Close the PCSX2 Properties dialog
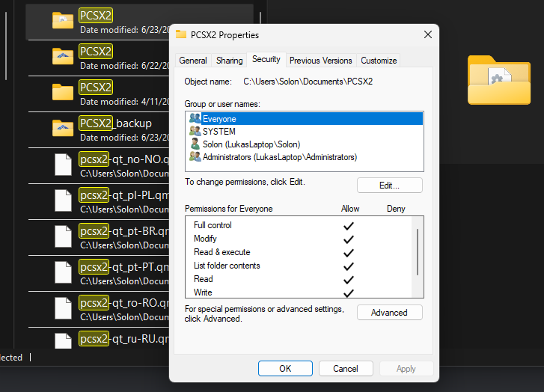 pos(428,34)
